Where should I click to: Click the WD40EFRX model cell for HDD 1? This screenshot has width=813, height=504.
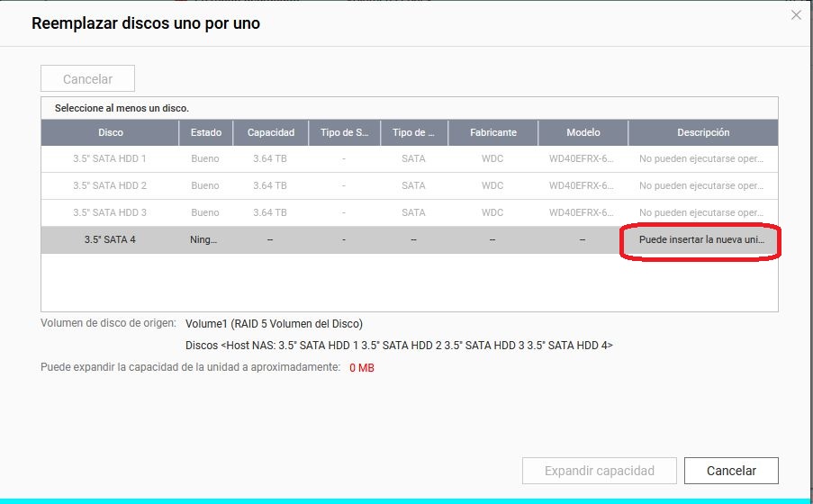[x=582, y=158]
